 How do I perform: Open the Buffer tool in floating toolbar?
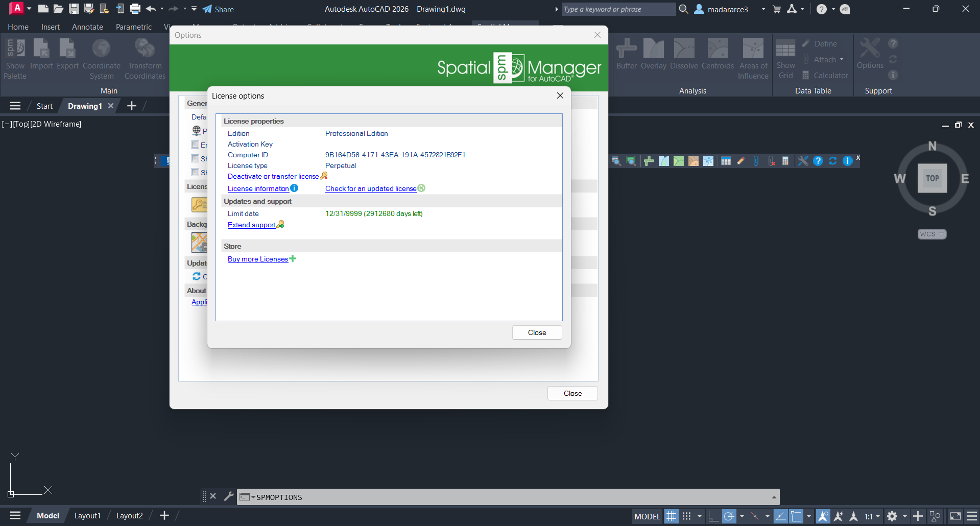pyautogui.click(x=649, y=161)
